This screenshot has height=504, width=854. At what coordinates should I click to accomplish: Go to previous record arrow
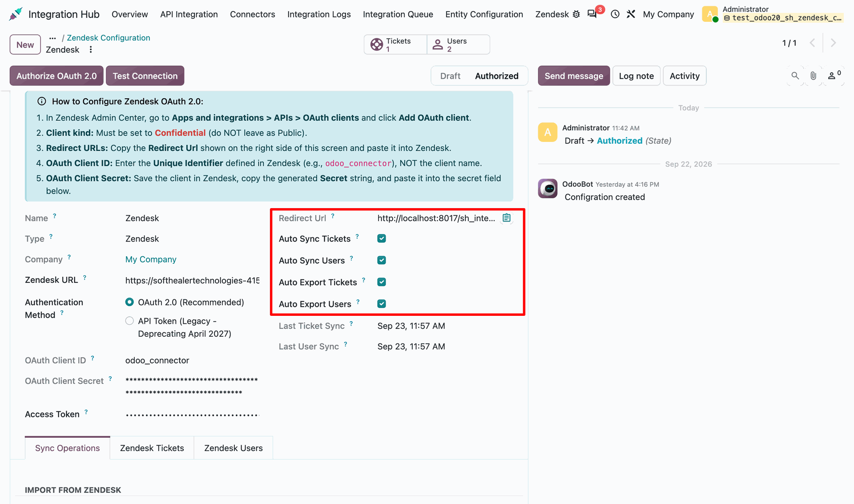click(x=812, y=43)
